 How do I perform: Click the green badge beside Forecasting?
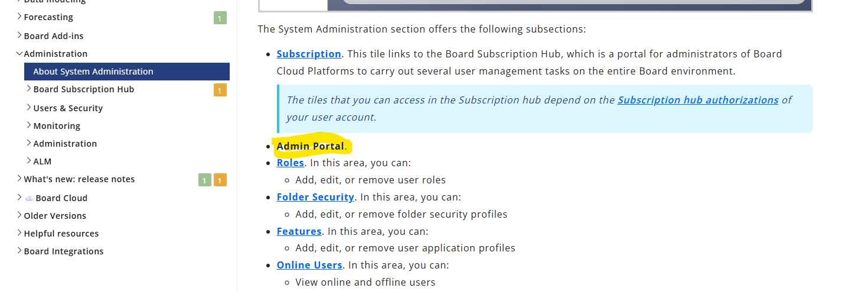click(220, 18)
